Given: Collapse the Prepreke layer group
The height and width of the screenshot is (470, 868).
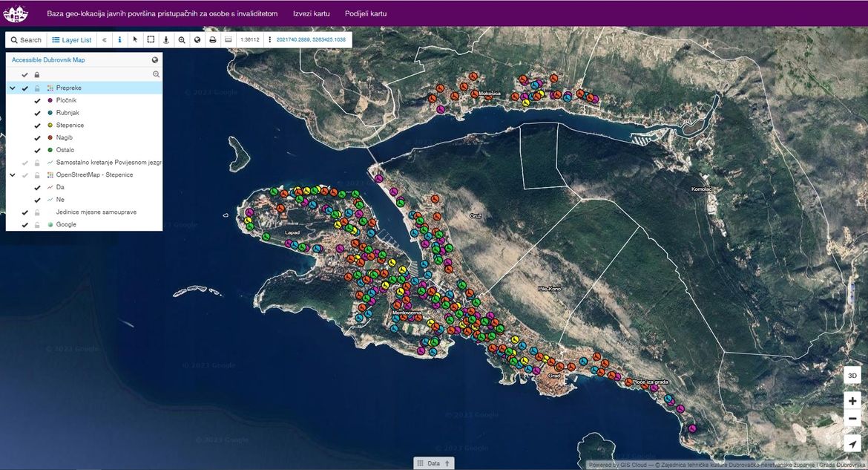Looking at the screenshot, I should (12, 88).
